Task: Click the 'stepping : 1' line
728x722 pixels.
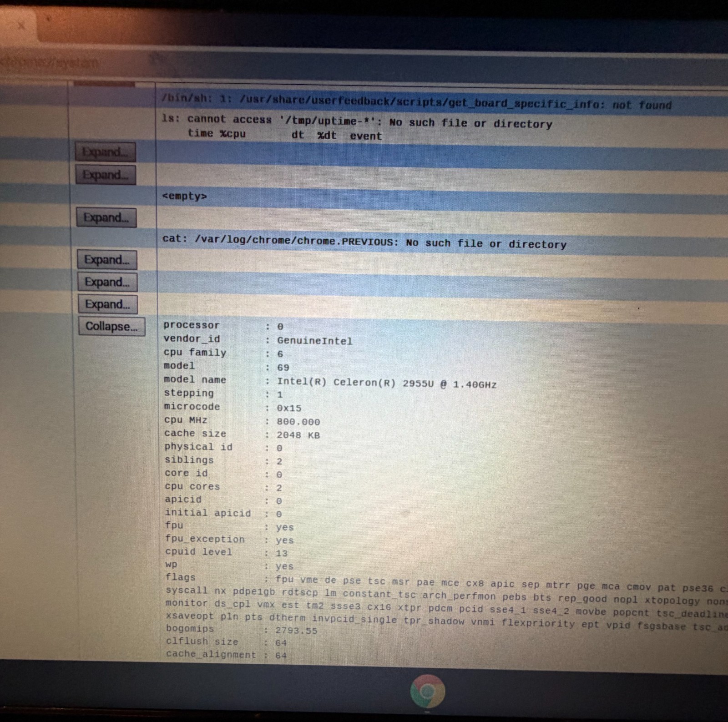Action: click(x=223, y=394)
